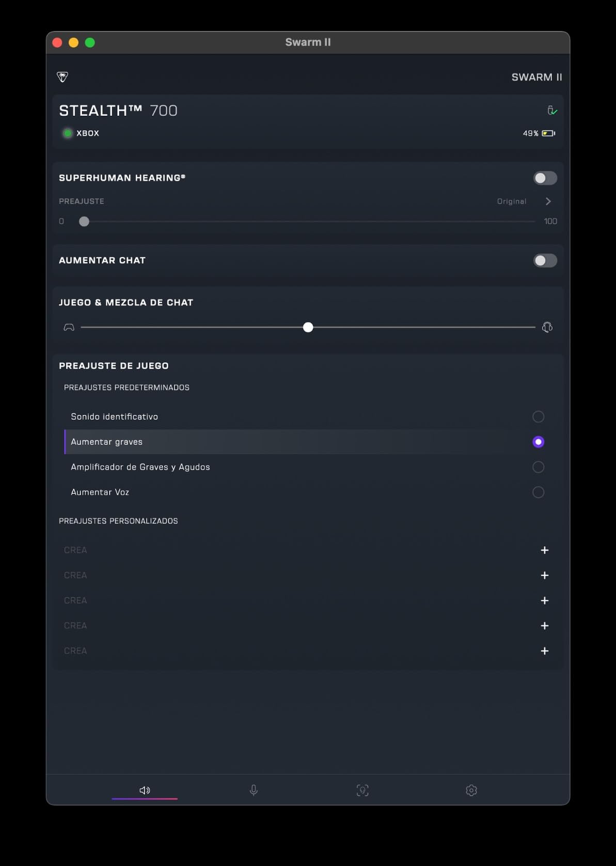616x866 pixels.
Task: Switch to the speaker audio tab
Action: [145, 790]
